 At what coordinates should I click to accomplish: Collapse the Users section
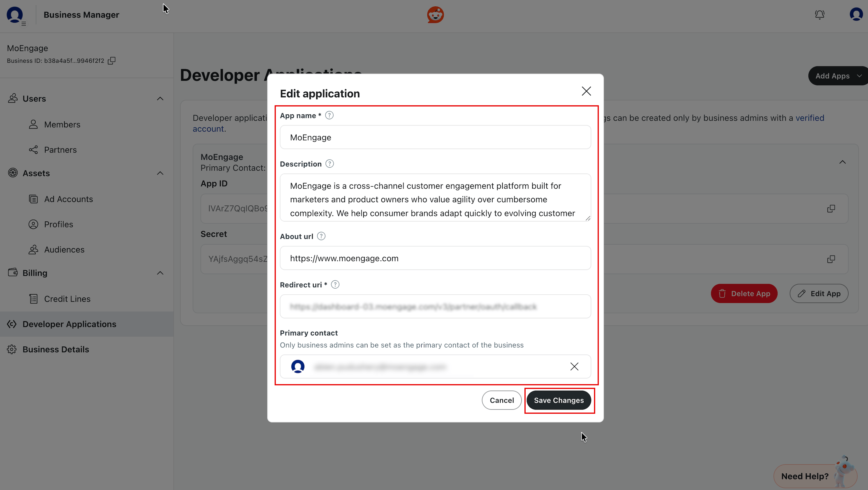(x=160, y=99)
